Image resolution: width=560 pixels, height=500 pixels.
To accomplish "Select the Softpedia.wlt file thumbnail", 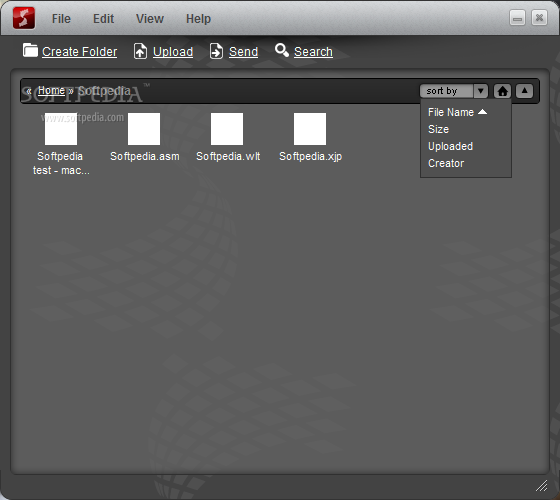I will (x=227, y=129).
